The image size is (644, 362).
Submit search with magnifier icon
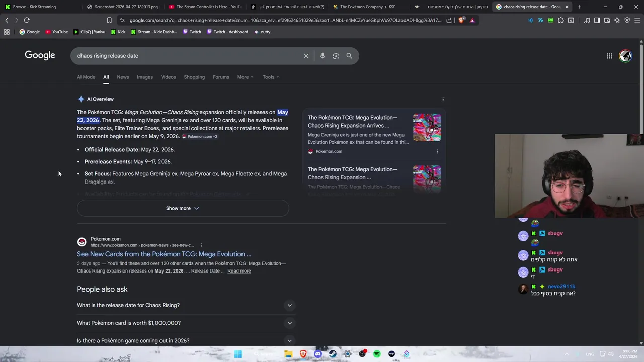tap(349, 56)
